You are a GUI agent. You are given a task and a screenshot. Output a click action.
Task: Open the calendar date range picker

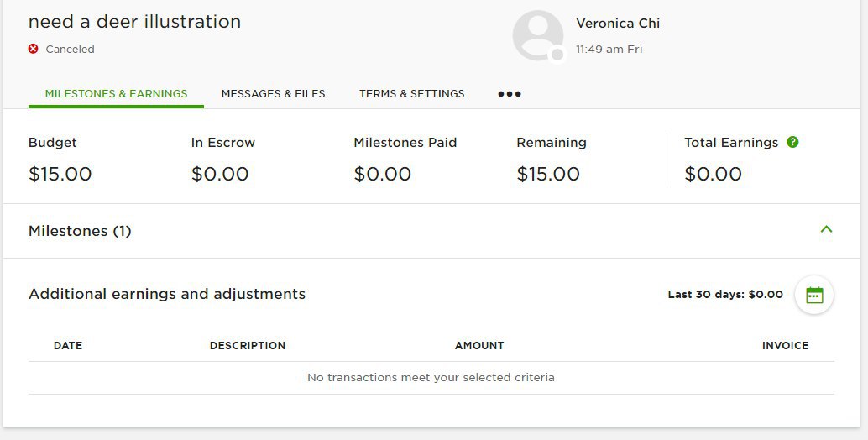(813, 295)
